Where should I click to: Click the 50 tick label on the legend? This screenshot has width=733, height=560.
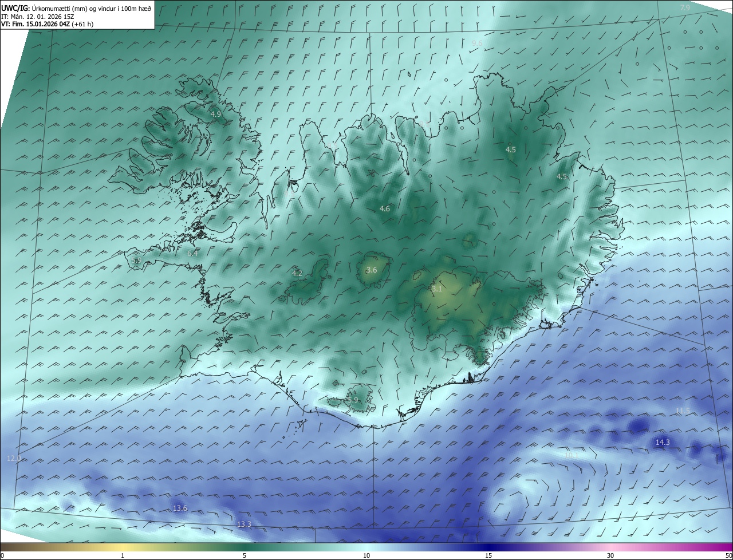(728, 556)
